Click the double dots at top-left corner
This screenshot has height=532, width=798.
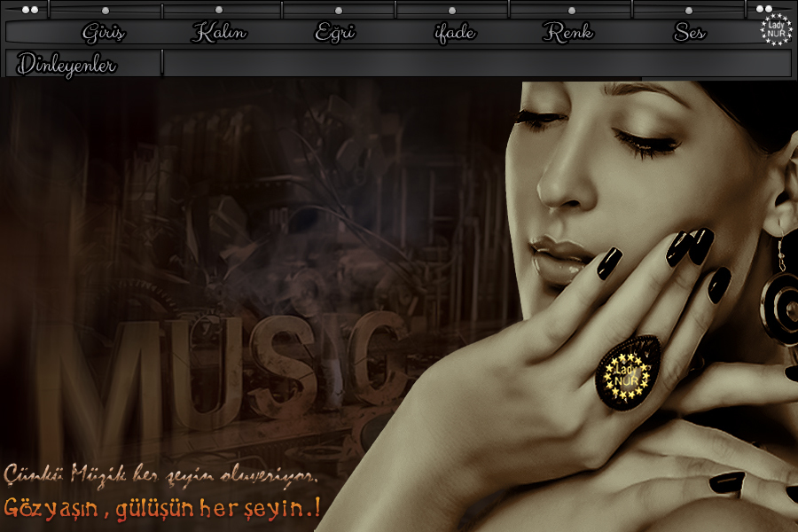pos(29,10)
